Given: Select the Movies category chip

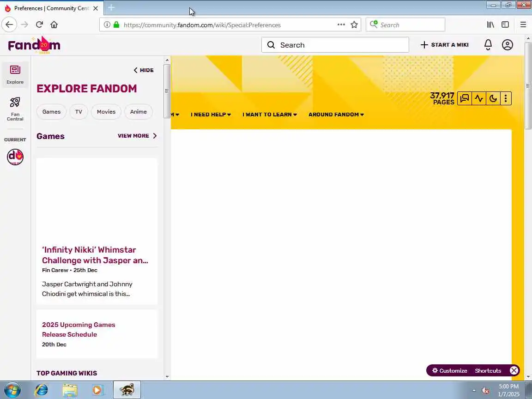Looking at the screenshot, I should click(106, 112).
